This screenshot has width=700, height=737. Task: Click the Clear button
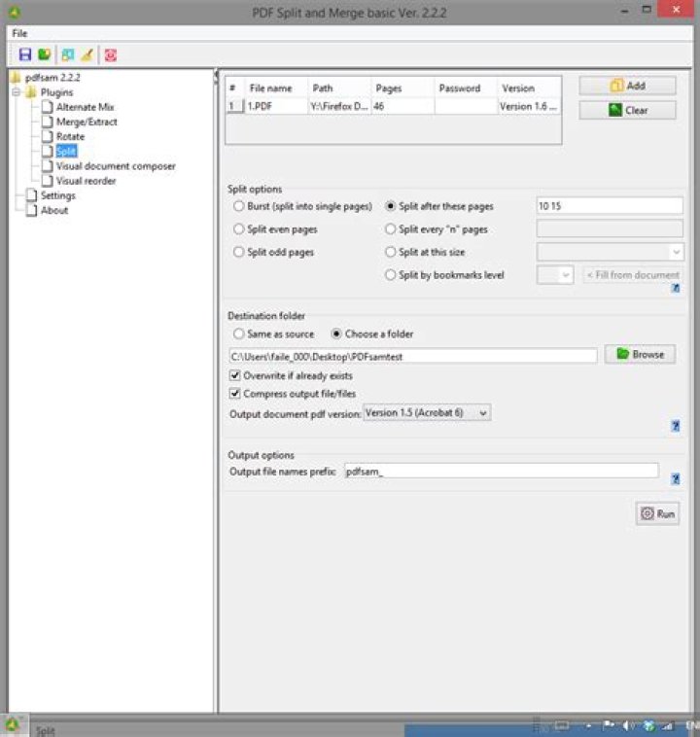pos(627,111)
